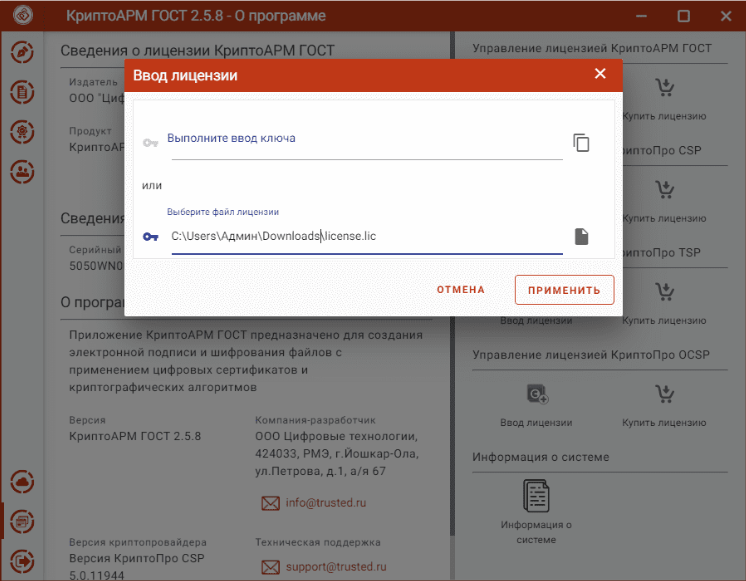Maximize the КриптоАРМ ГОСТ window
The image size is (746, 581).
pos(684,16)
